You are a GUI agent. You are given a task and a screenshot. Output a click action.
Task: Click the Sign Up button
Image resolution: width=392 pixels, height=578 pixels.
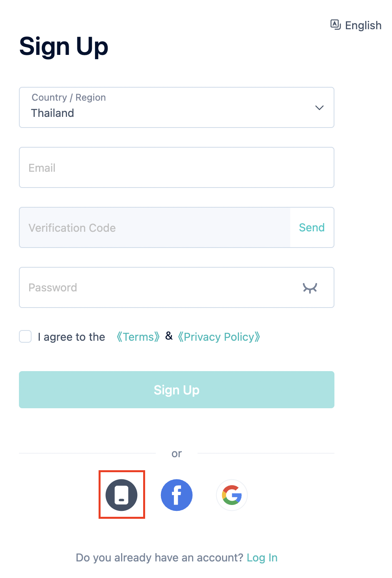(x=177, y=390)
